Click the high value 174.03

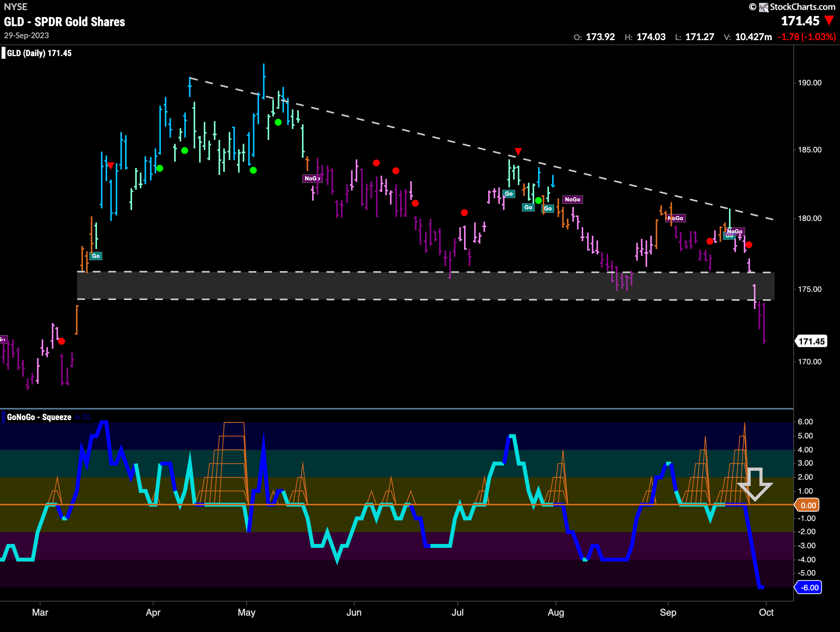651,37
